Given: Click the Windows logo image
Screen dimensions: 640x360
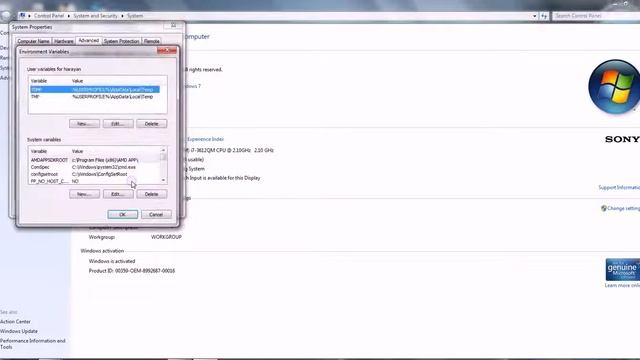Looking at the screenshot, I should [x=614, y=87].
